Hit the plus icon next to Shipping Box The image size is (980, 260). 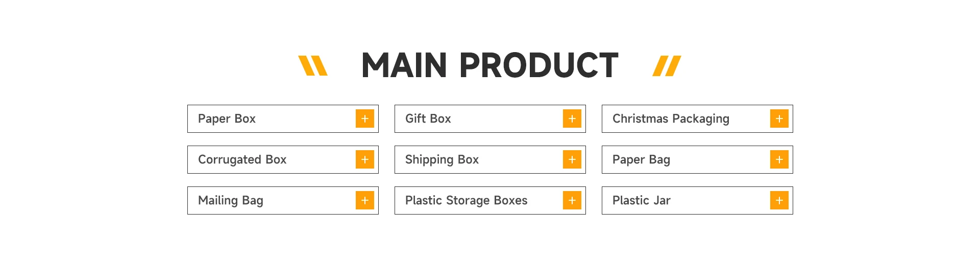[572, 159]
